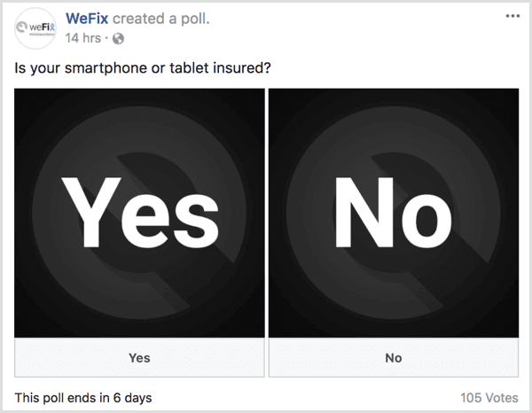
Task: Click the big white 'Yes' lettering
Action: coord(138,214)
